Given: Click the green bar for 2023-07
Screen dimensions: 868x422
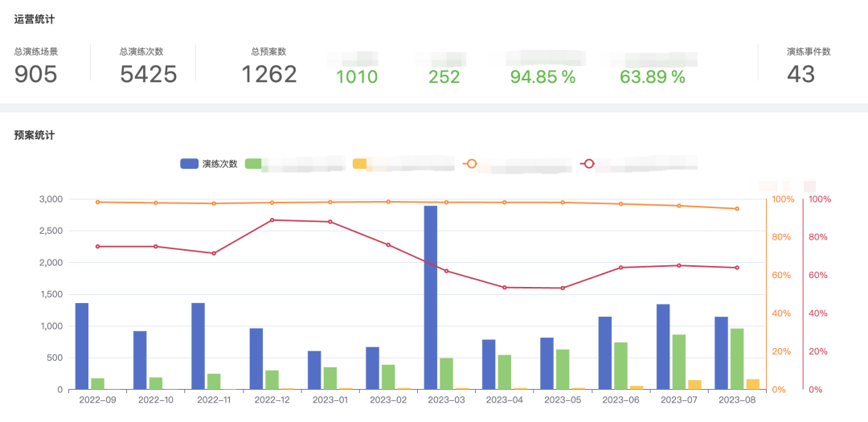Looking at the screenshot, I should [678, 362].
